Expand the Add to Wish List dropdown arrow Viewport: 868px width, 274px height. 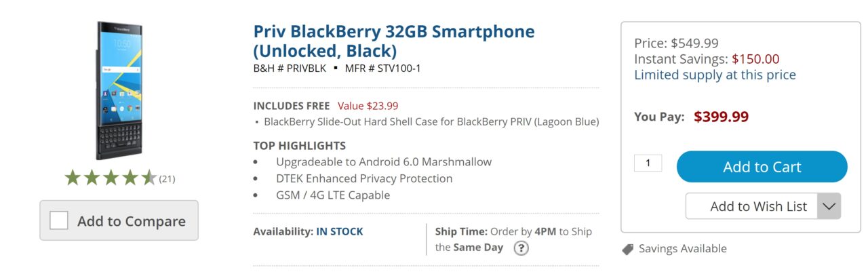tap(829, 206)
